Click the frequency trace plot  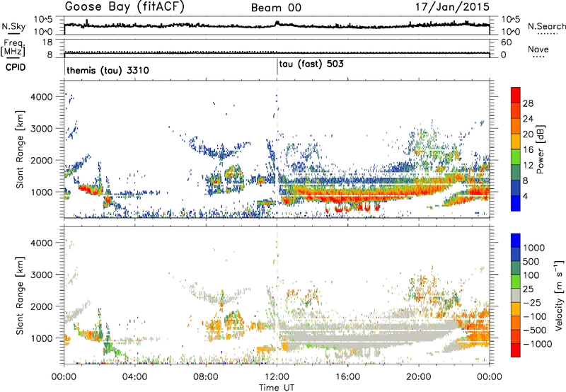click(x=277, y=48)
